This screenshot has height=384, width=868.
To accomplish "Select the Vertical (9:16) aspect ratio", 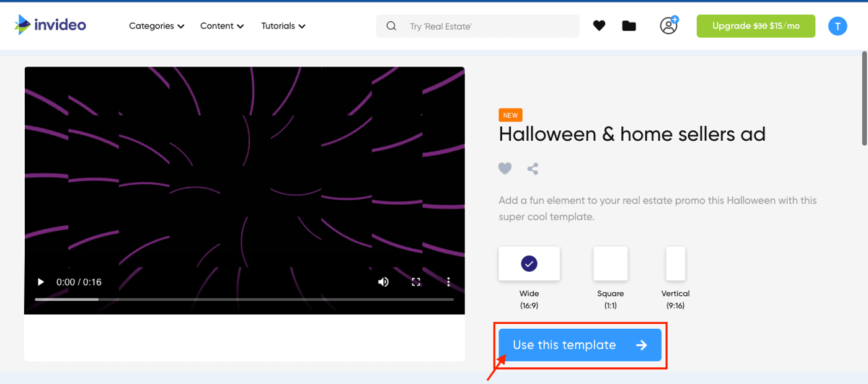I will click(x=676, y=263).
